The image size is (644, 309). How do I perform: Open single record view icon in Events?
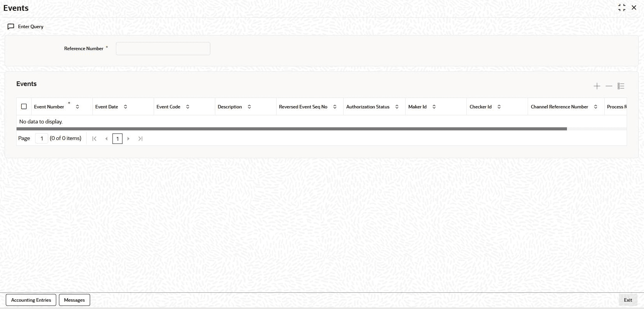(x=621, y=86)
